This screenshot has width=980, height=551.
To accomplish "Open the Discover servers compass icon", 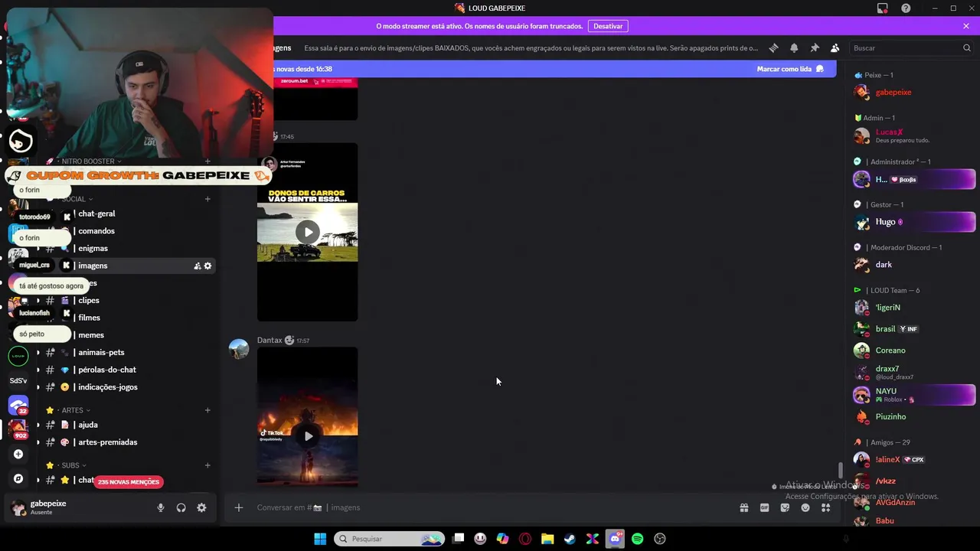I will pos(18,478).
